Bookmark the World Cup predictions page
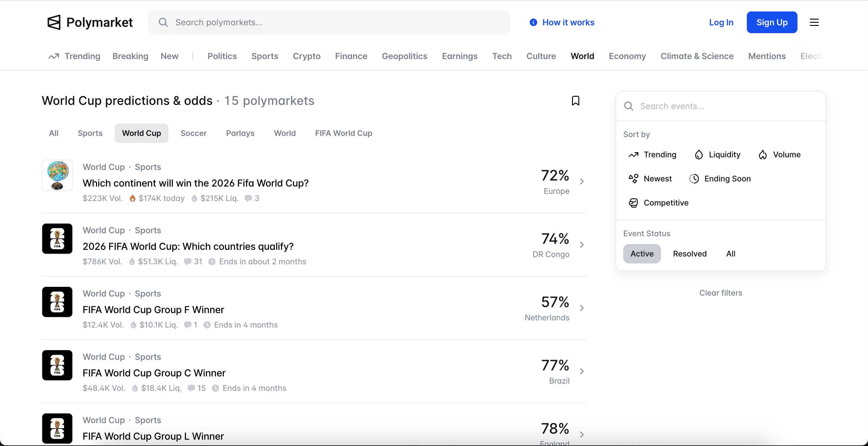Viewport: 868px width, 446px height. (x=576, y=100)
